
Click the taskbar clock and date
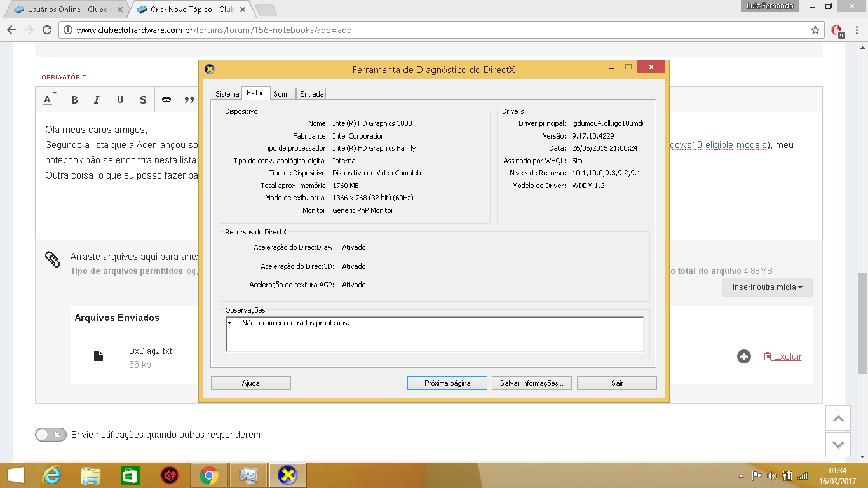coord(837,475)
